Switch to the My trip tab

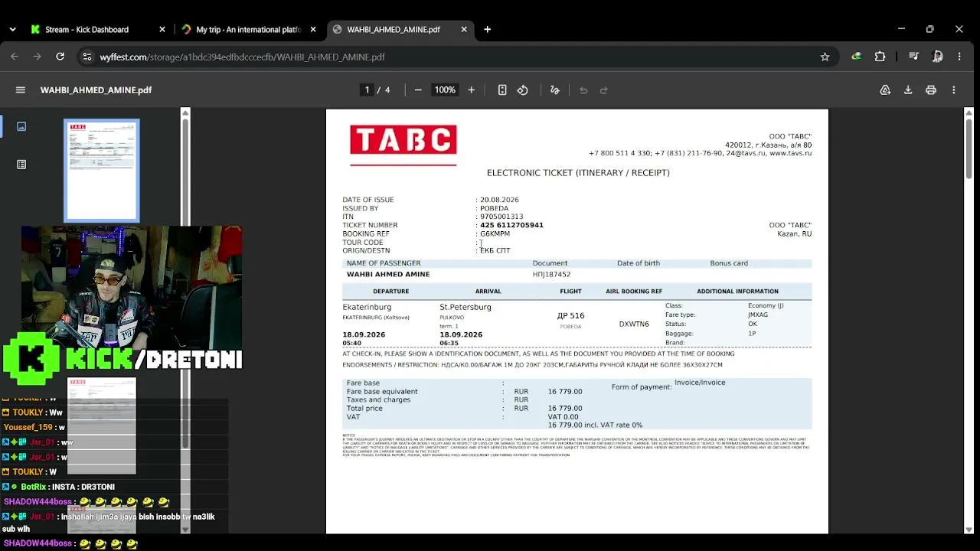pos(249,29)
